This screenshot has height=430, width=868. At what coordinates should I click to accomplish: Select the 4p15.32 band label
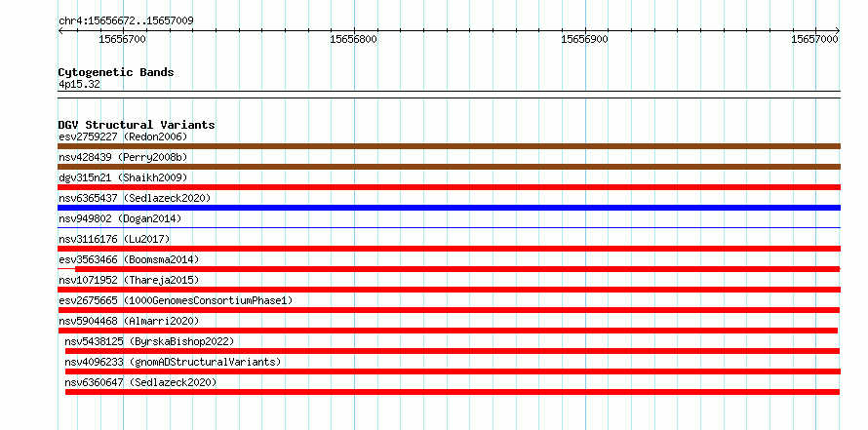click(x=79, y=84)
